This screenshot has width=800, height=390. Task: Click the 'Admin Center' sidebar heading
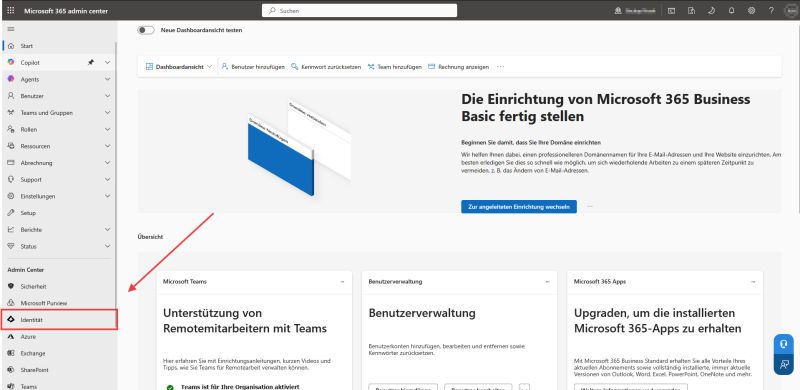tap(26, 270)
